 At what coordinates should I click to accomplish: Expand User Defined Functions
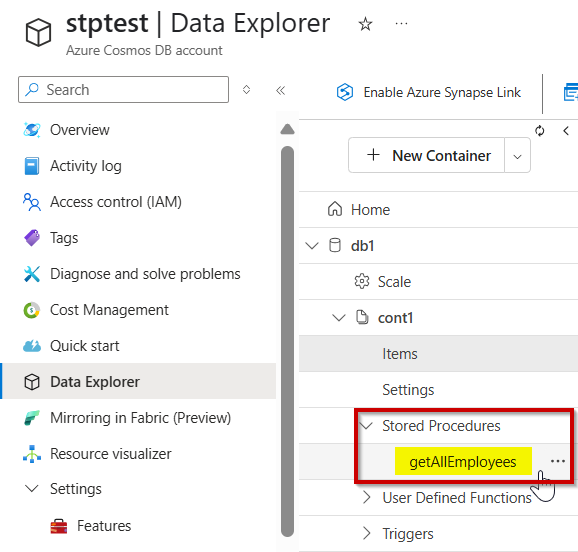[x=366, y=497]
